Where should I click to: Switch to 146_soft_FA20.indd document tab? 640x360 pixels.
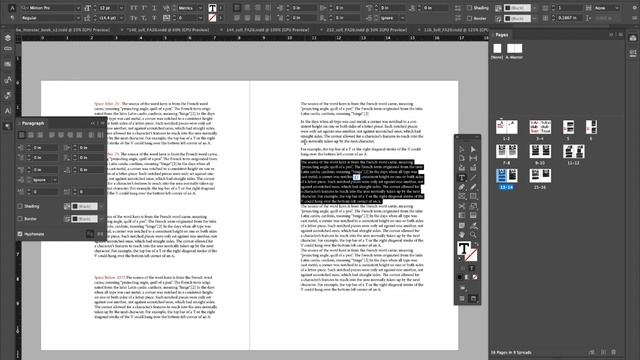tap(169, 30)
